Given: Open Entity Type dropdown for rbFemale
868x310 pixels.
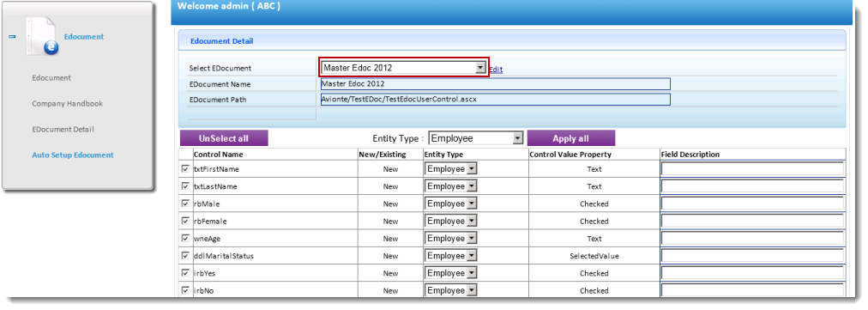Looking at the screenshot, I should tap(450, 221).
